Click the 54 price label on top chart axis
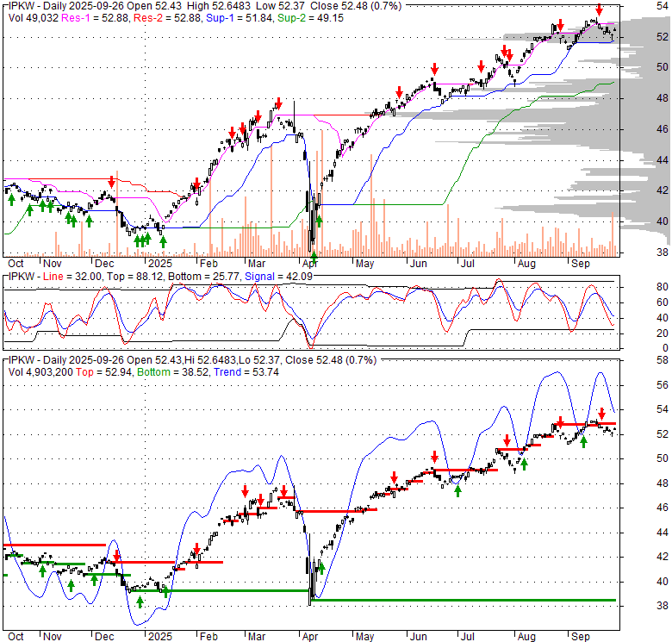 pyautogui.click(x=663, y=6)
